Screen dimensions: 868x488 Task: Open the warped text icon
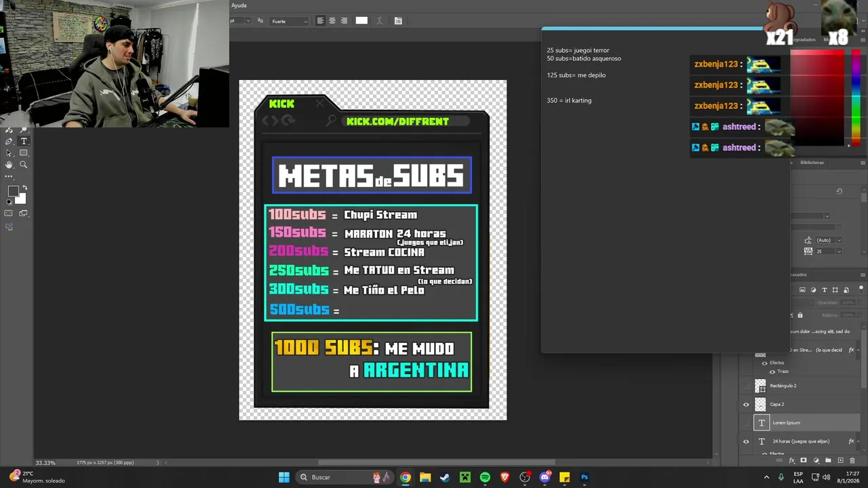(x=379, y=21)
